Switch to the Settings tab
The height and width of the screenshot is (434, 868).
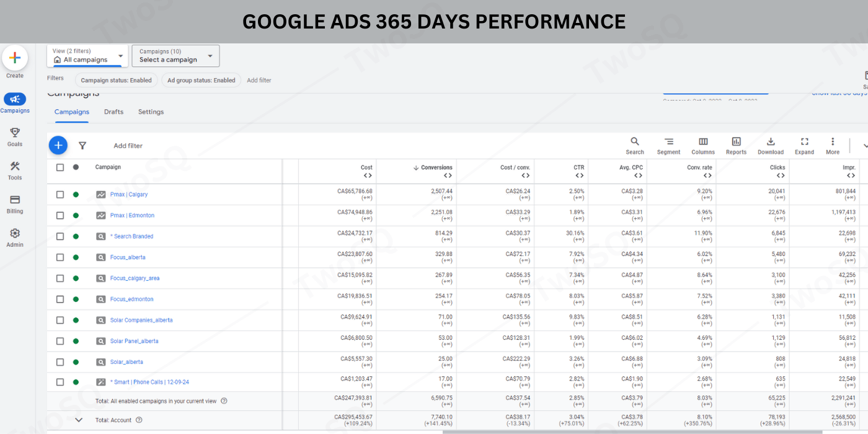[151, 112]
